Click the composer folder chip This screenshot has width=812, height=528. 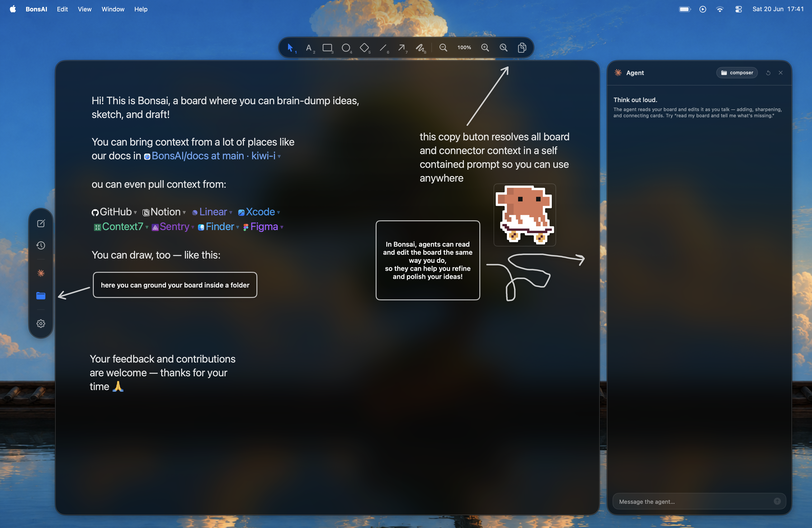tap(737, 73)
